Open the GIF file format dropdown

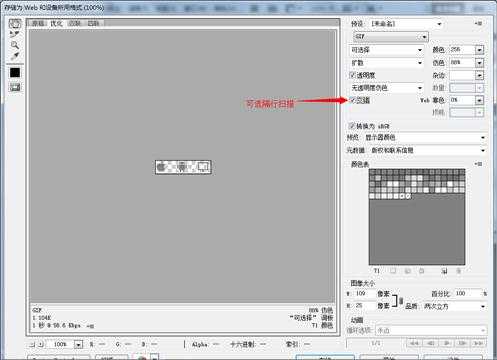pos(391,37)
